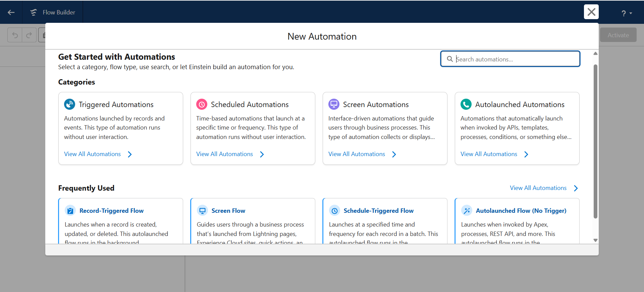This screenshot has height=292, width=644.
Task: Click the chevron beside the Frequently Used link
Action: (576, 188)
